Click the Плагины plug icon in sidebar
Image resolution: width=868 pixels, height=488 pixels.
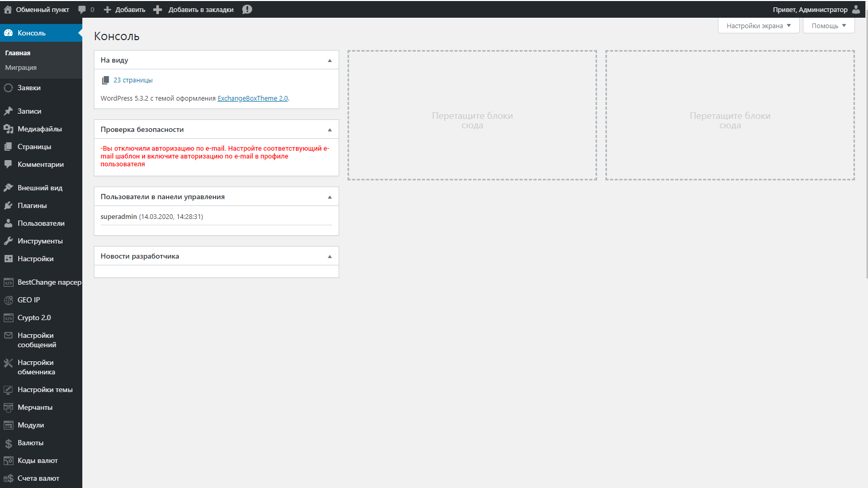[8, 205]
